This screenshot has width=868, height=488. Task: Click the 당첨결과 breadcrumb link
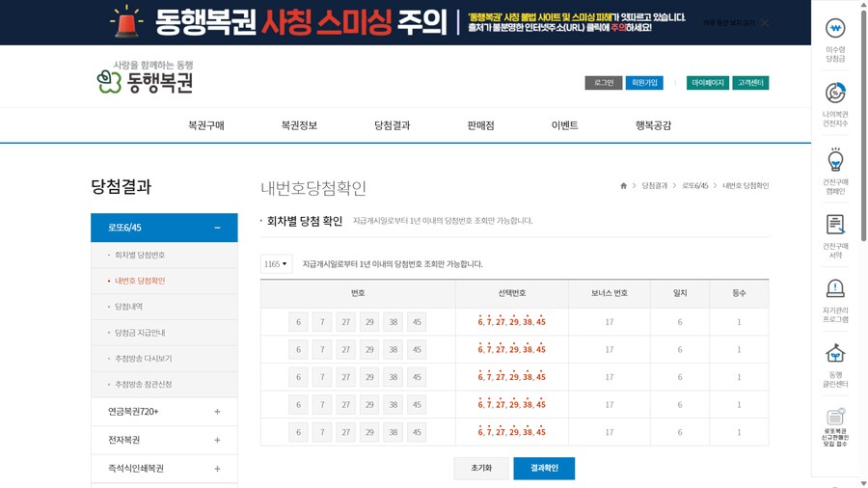(655, 186)
